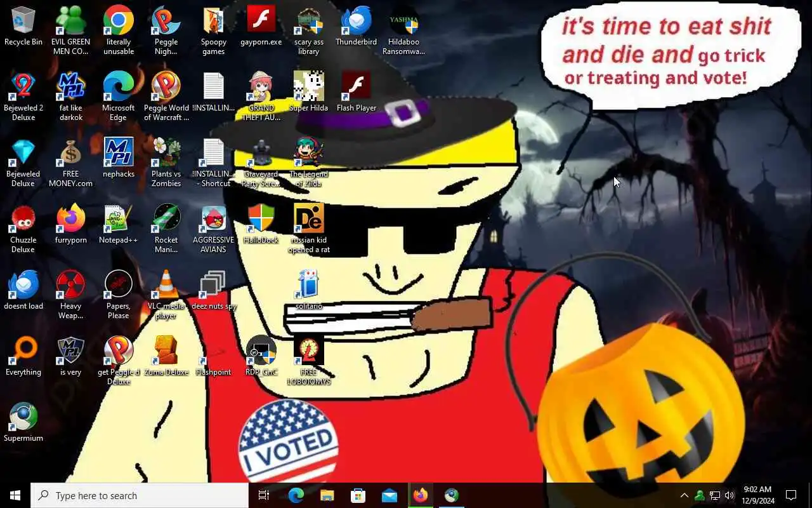Open the Mail app on taskbar
This screenshot has width=812, height=508.
click(x=390, y=495)
